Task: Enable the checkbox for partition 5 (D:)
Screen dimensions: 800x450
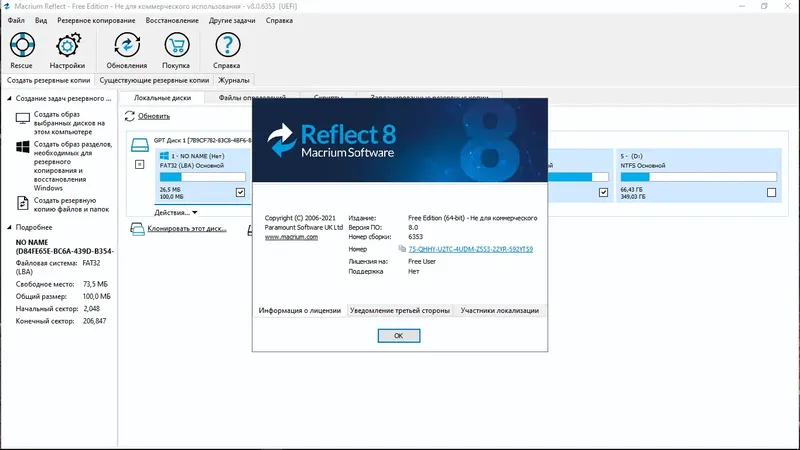Action: click(x=771, y=192)
